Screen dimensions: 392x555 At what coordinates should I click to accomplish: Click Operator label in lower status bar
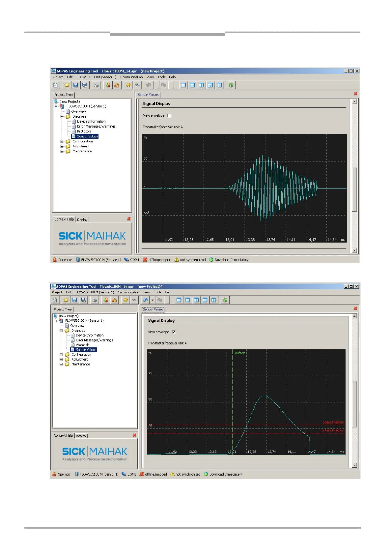point(64,475)
